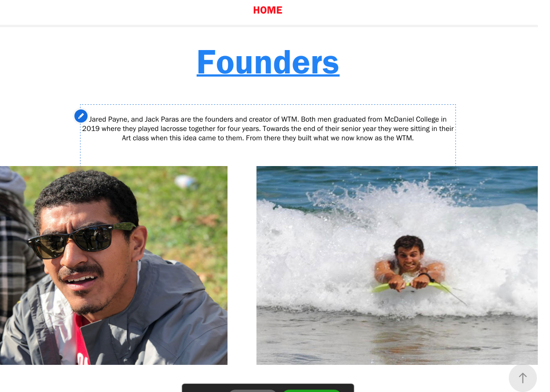Click inside the founders paragraph text block
The height and width of the screenshot is (392, 550).
[x=268, y=129]
